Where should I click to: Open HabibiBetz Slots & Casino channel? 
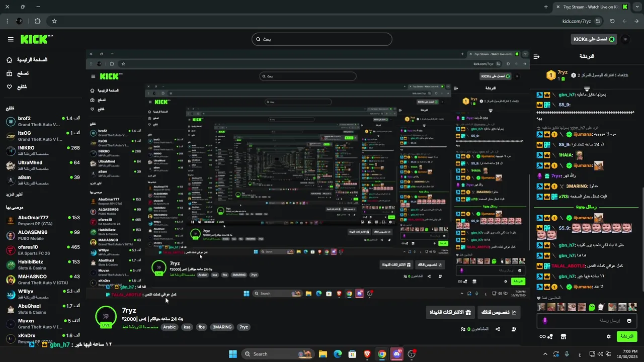[x=43, y=264]
